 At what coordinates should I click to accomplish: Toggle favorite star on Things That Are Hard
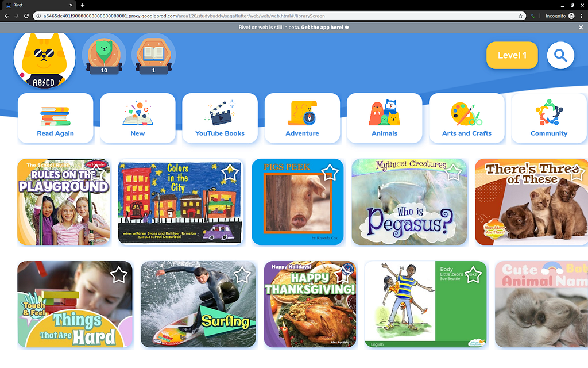click(119, 275)
